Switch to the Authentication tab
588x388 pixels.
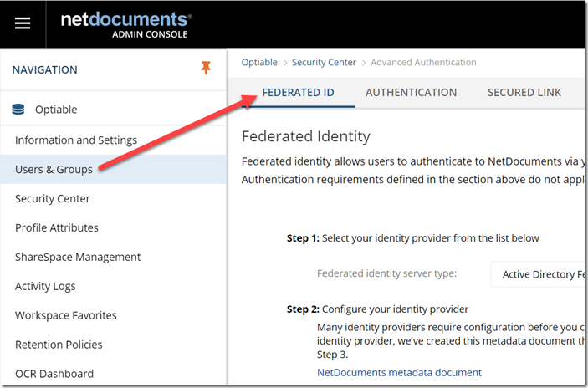coord(411,93)
